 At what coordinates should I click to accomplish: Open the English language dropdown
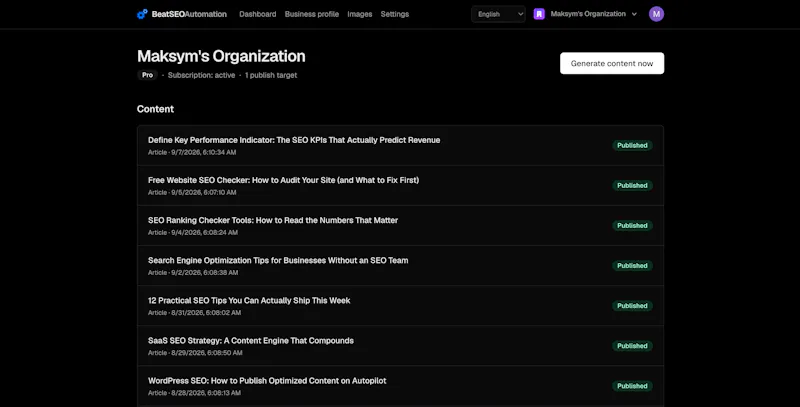point(498,14)
